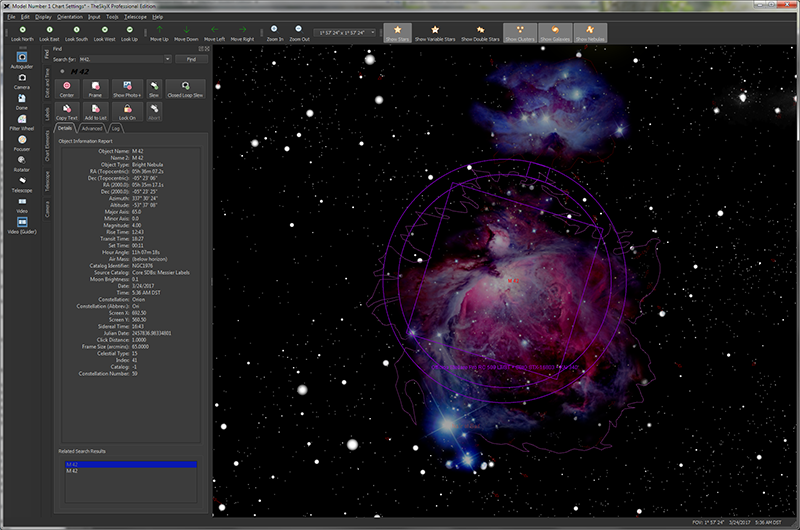Open the Telescope icon in left sidebar
Viewport: 800px width, 530px height.
[22, 184]
